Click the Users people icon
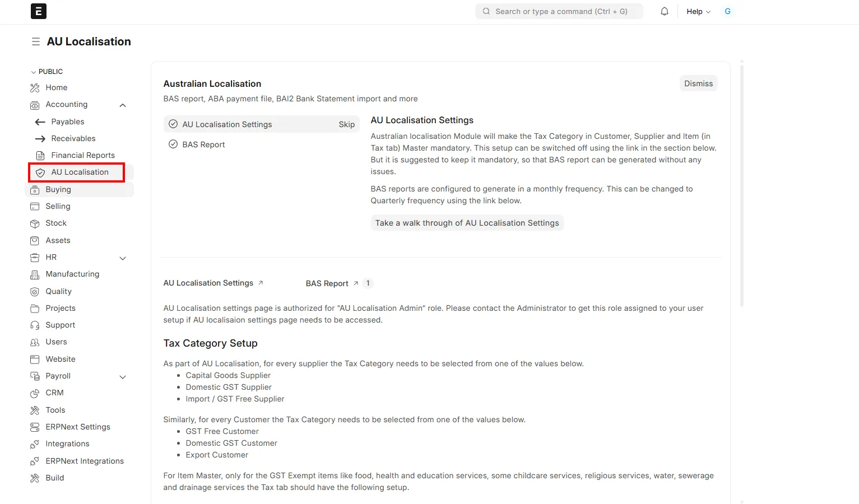The image size is (859, 504). pyautogui.click(x=35, y=342)
